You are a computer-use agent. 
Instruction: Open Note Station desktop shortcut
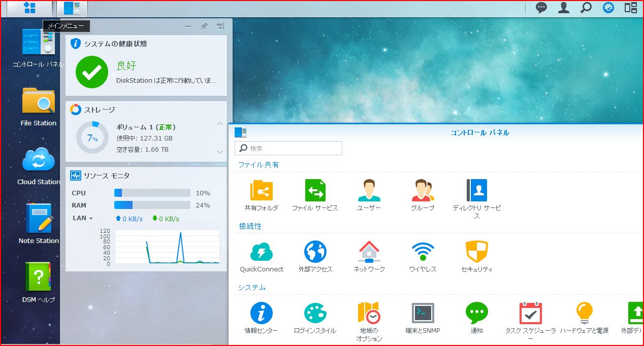39,224
